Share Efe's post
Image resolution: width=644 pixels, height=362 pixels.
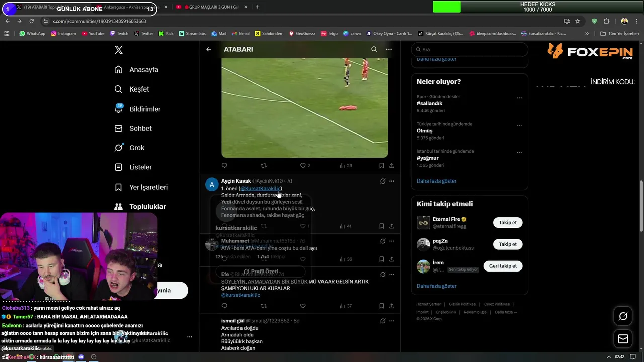[392, 306]
